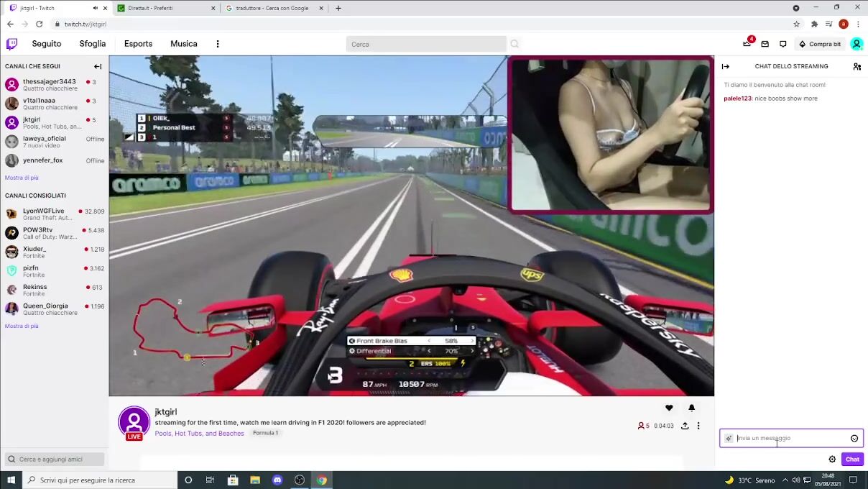Open stream options three-dot menu

pyautogui.click(x=698, y=426)
